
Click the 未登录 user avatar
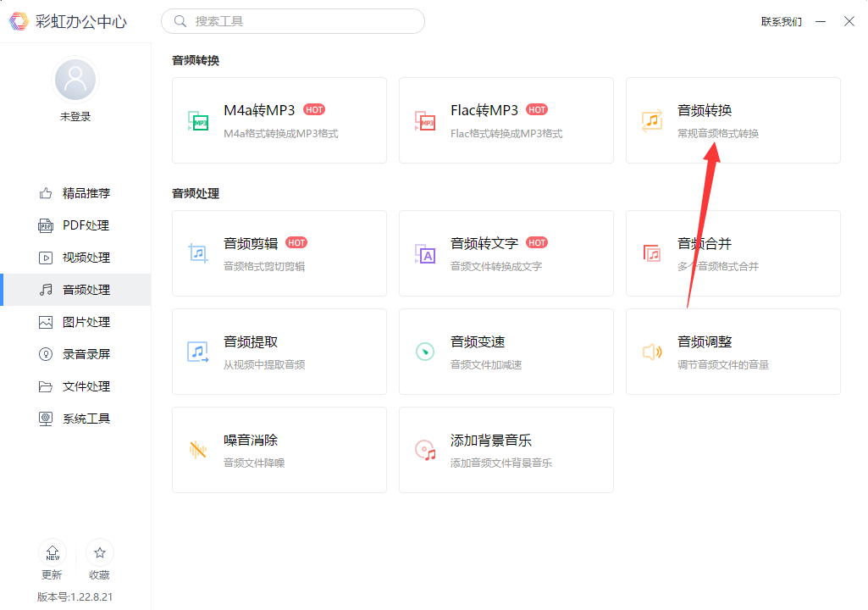(x=75, y=80)
